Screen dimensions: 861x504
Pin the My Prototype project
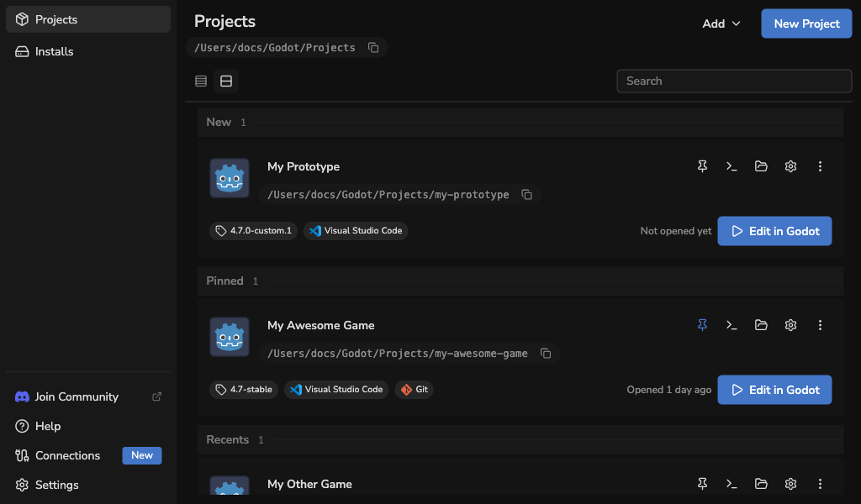pos(702,166)
